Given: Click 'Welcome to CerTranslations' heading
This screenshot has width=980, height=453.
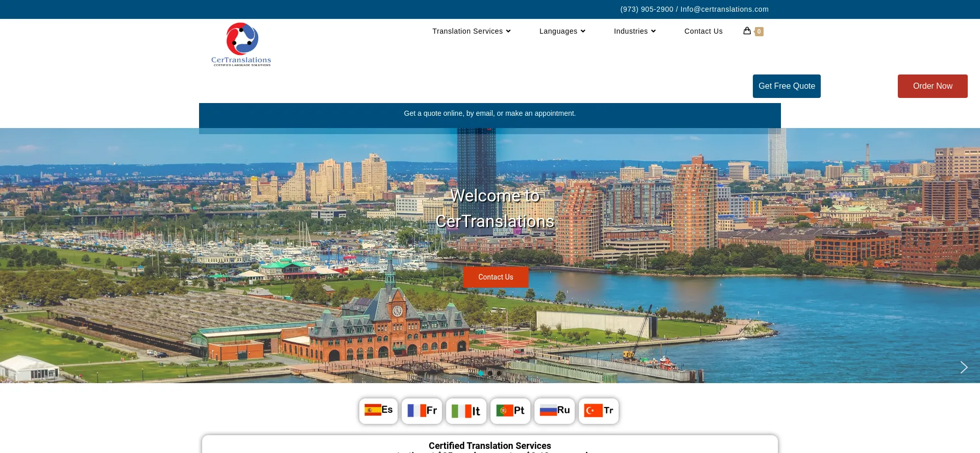Looking at the screenshot, I should click(495, 208).
